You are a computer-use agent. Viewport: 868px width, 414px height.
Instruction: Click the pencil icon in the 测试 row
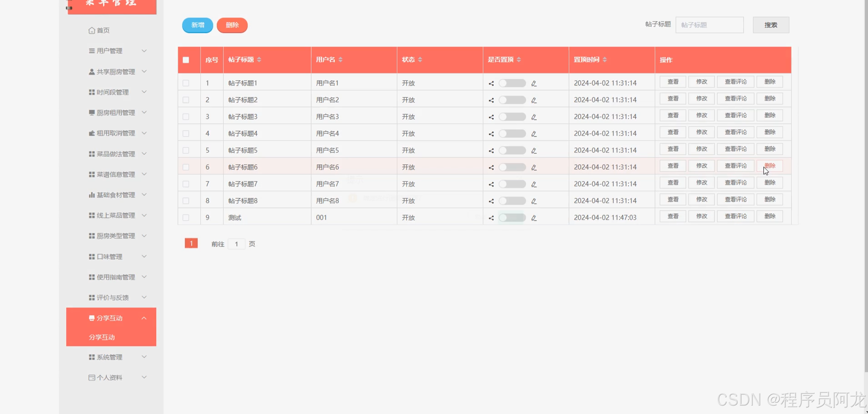point(534,218)
